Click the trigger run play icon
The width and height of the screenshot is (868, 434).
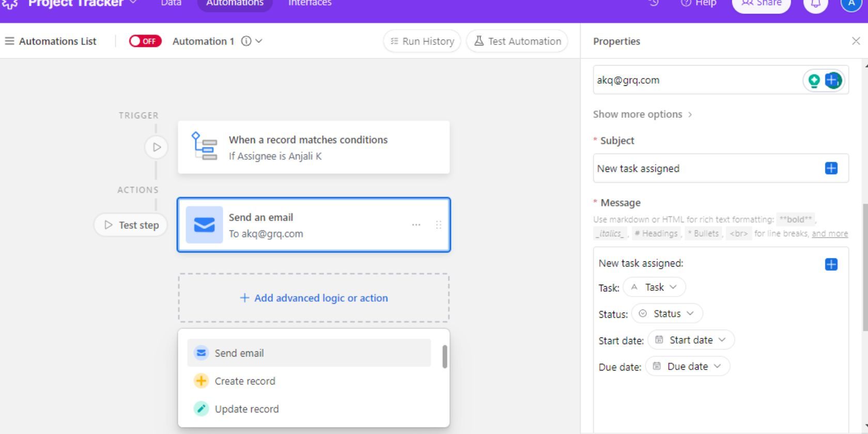point(156,147)
